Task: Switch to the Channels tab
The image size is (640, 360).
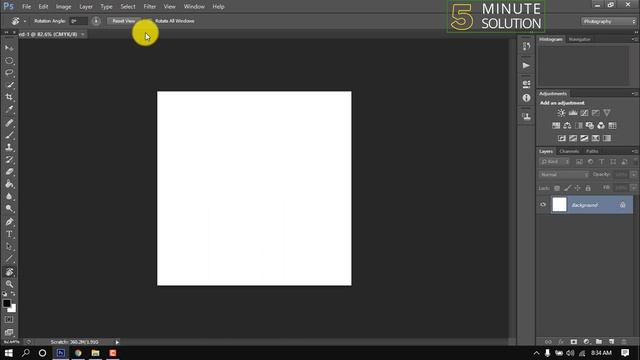Action: tap(569, 151)
